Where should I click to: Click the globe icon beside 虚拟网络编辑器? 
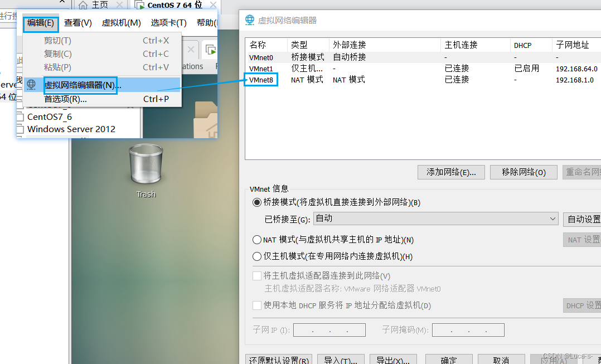(31, 84)
